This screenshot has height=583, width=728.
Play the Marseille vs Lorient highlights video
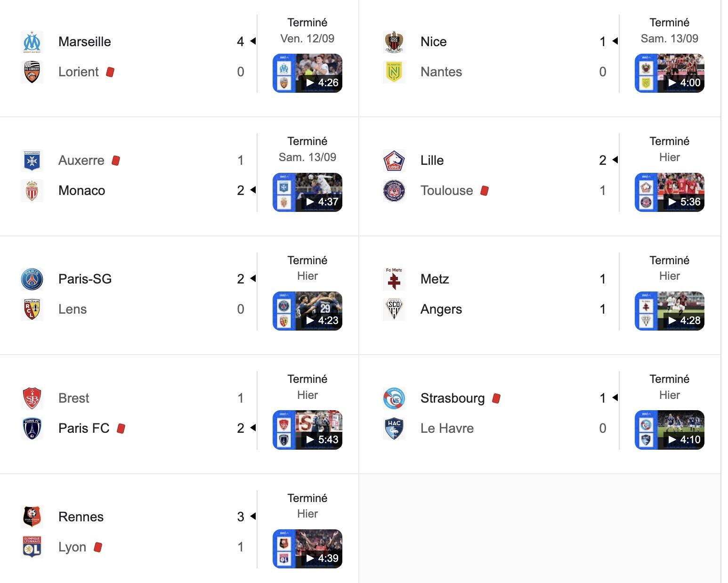(307, 73)
